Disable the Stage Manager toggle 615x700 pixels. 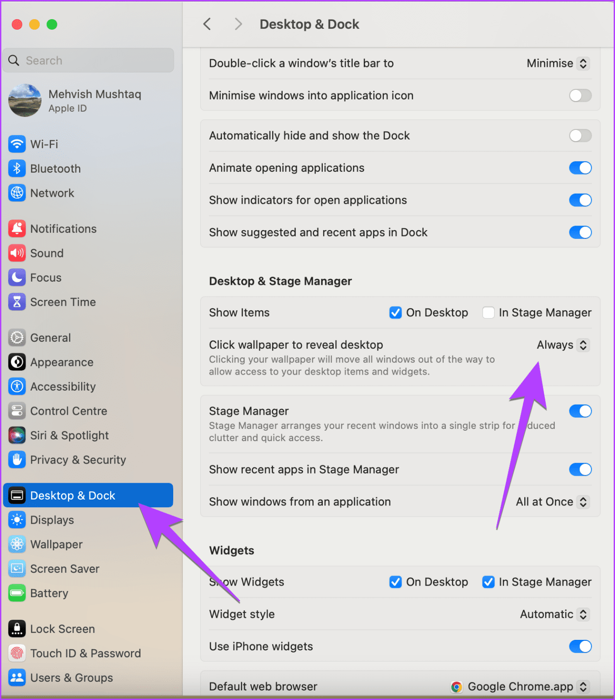pyautogui.click(x=580, y=411)
